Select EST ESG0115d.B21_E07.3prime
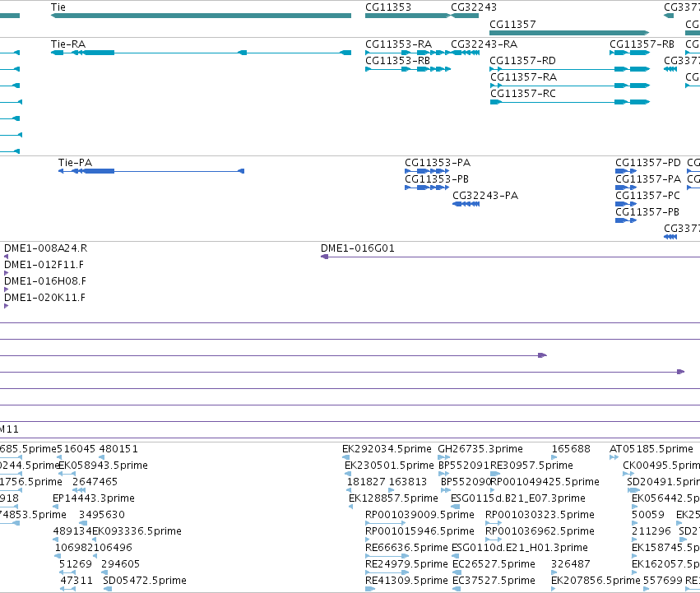The height and width of the screenshot is (593, 700). coord(518,498)
